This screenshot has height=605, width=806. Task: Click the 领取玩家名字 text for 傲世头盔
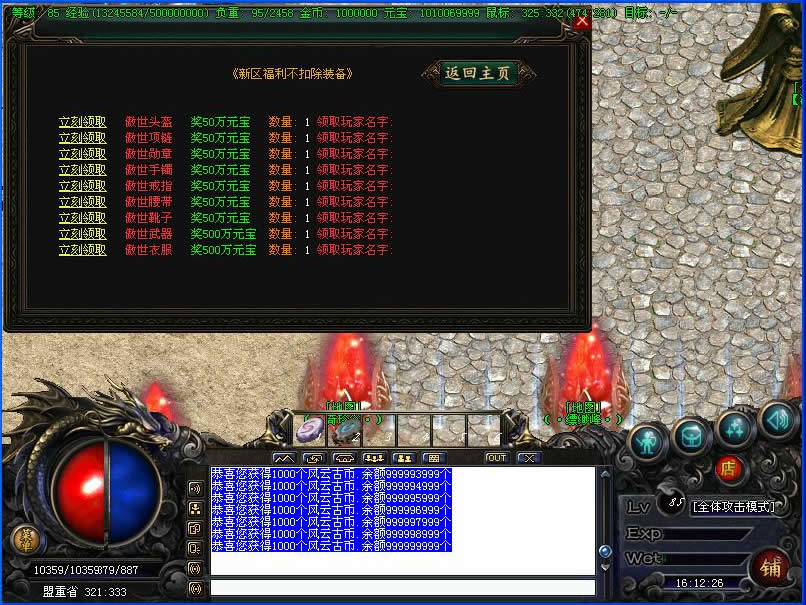pyautogui.click(x=354, y=122)
